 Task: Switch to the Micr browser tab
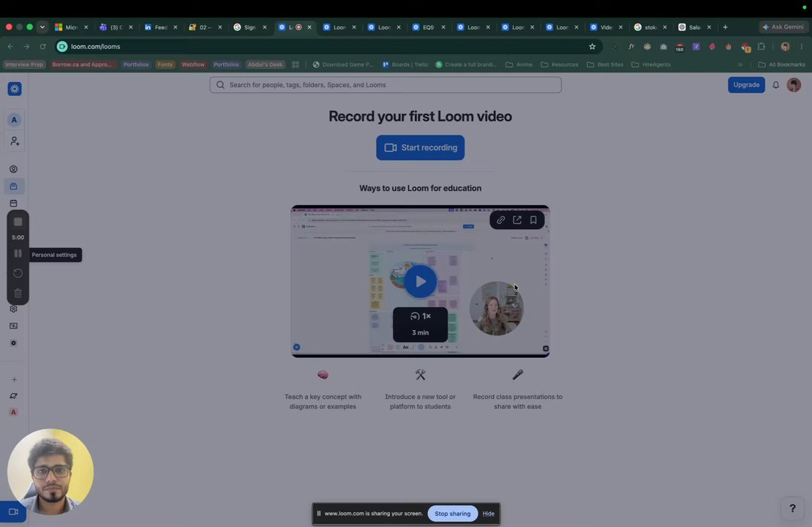pyautogui.click(x=72, y=27)
